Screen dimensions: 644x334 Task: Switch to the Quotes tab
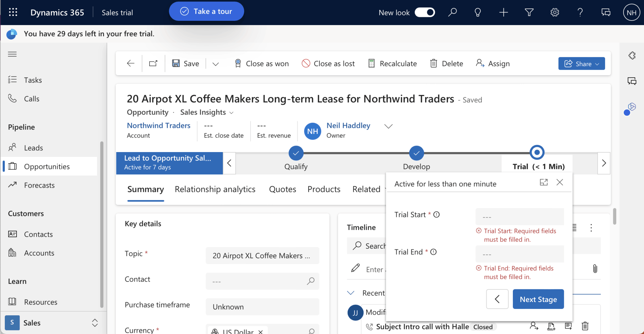(282, 189)
